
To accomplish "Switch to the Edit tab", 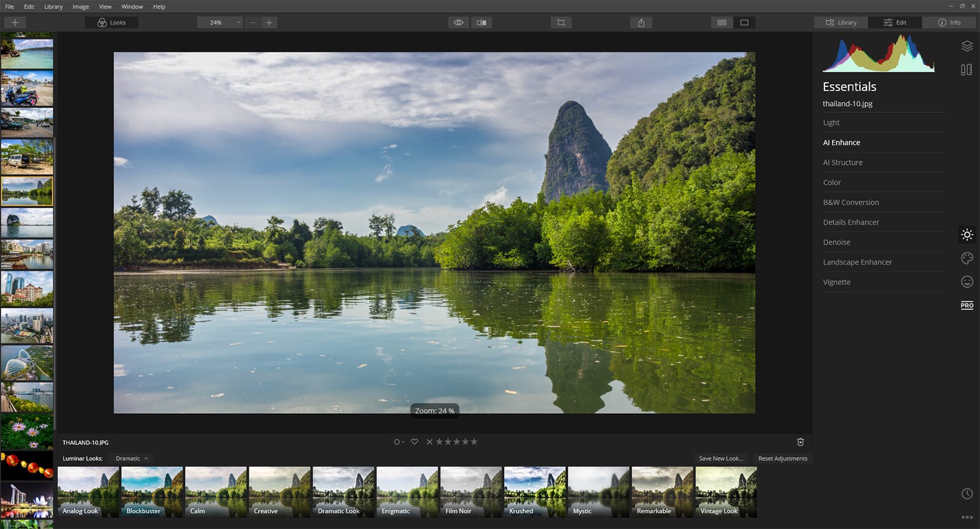I will pyautogui.click(x=895, y=23).
